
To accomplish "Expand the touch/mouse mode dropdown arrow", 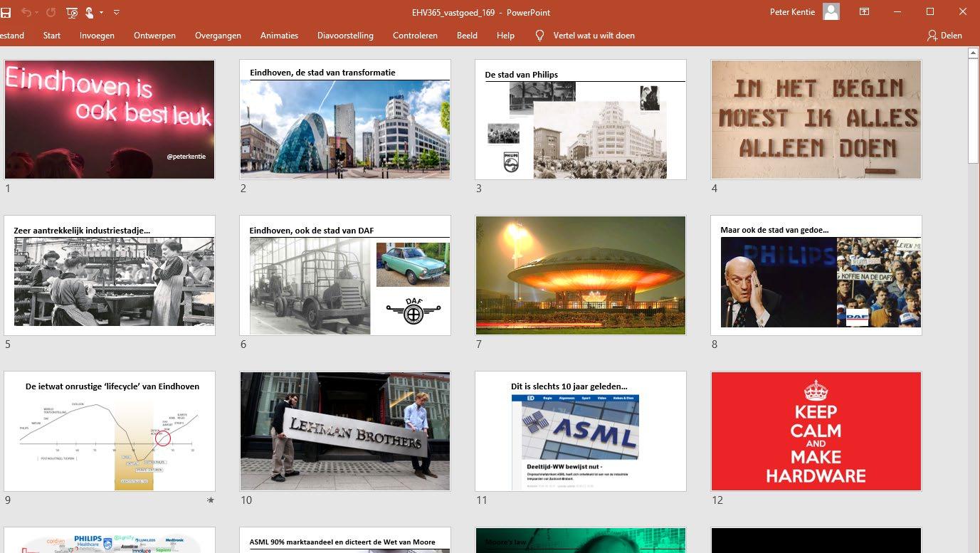I will coord(101,12).
